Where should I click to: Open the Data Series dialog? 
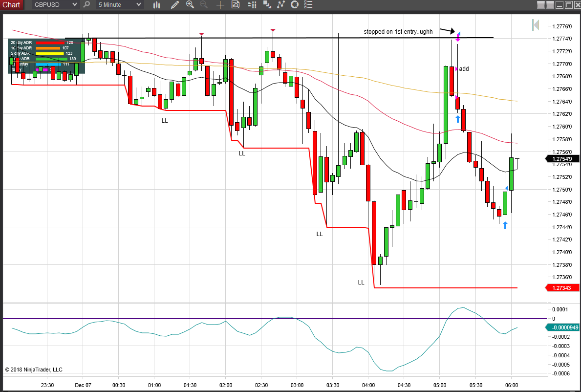(267, 5)
